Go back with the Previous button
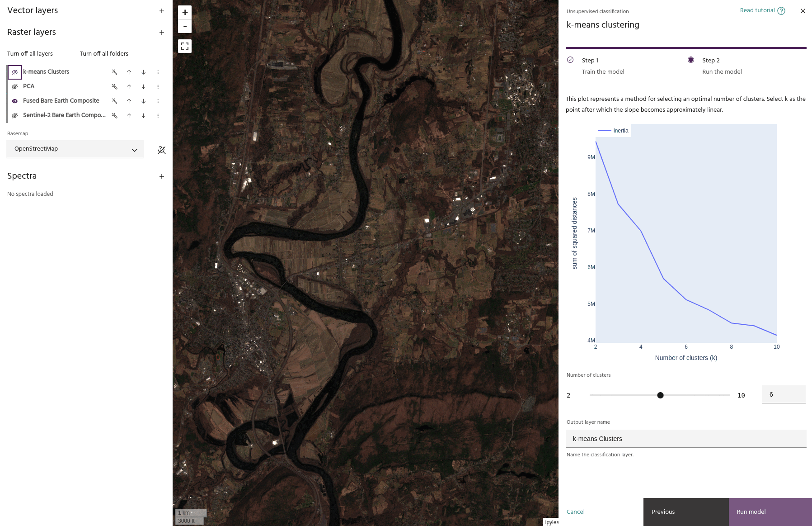 point(686,512)
